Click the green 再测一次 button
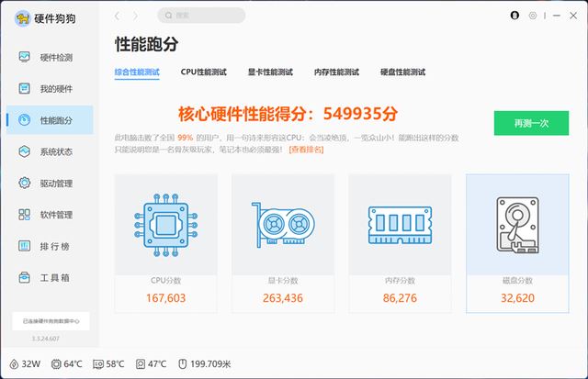Image resolution: width=588 pixels, height=379 pixels. coord(531,123)
